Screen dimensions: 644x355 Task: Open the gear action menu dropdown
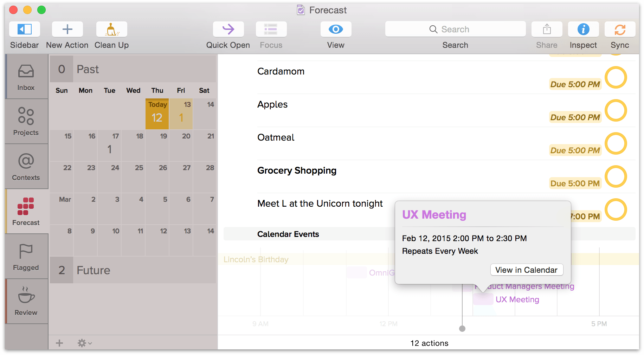pyautogui.click(x=84, y=343)
